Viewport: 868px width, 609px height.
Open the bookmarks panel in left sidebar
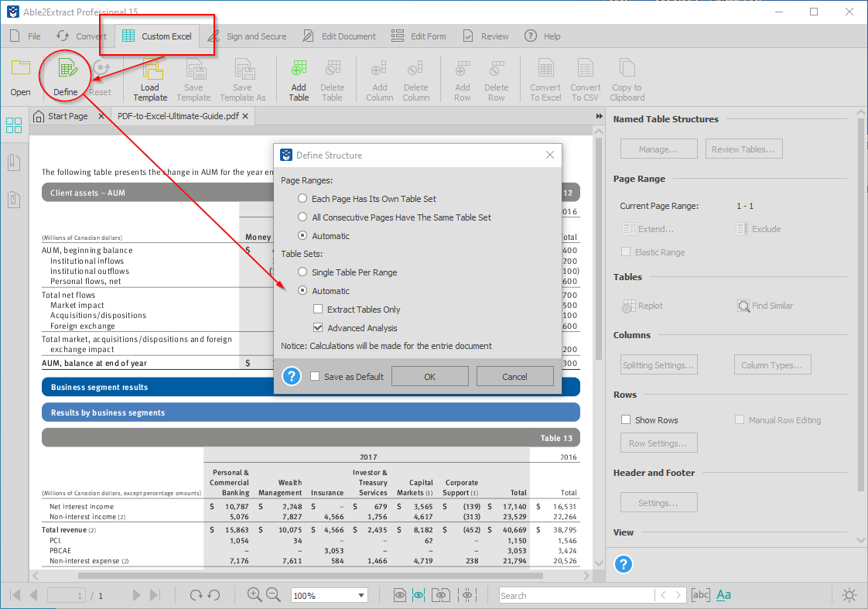[x=14, y=163]
